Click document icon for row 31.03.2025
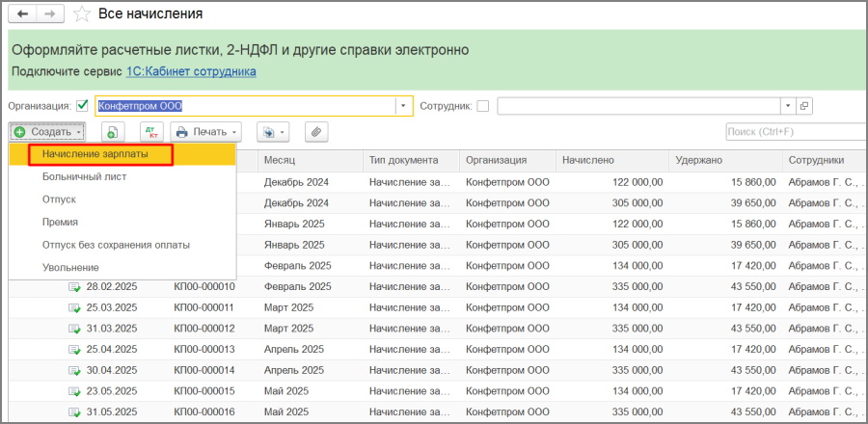 (x=74, y=329)
